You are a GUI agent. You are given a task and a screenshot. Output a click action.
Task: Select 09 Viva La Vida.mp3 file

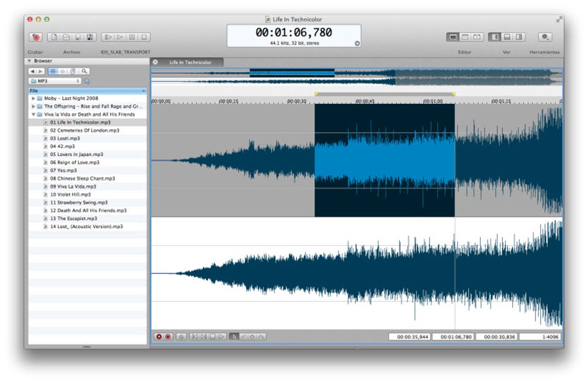(73, 186)
